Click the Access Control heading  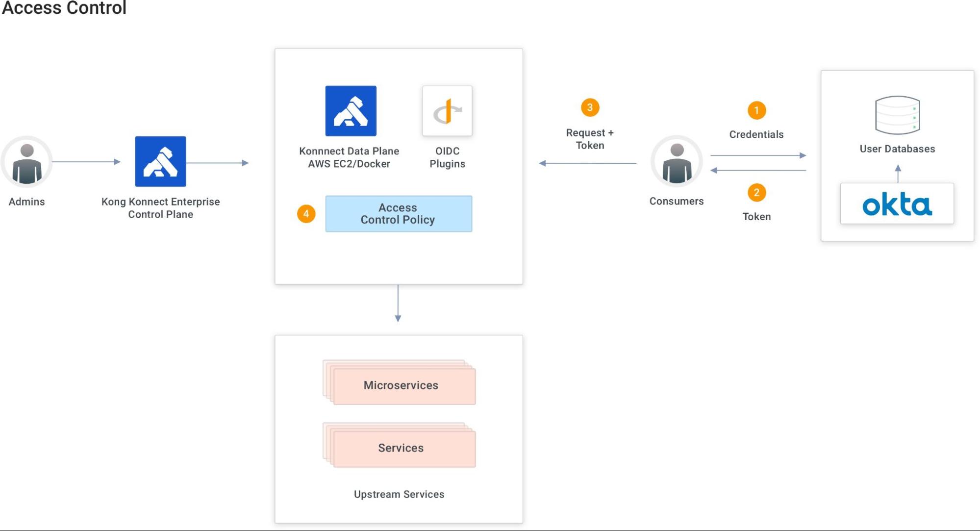[x=64, y=8]
